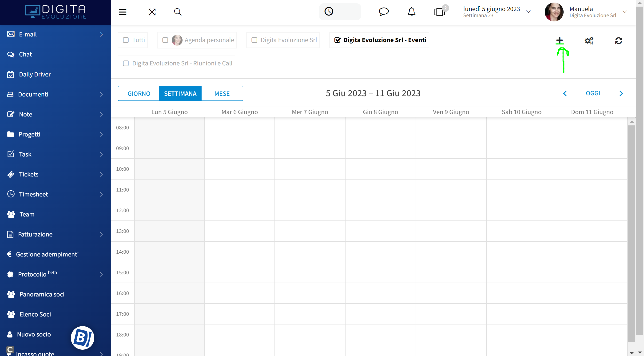
Task: Switch to MESE view tab
Action: (x=222, y=93)
